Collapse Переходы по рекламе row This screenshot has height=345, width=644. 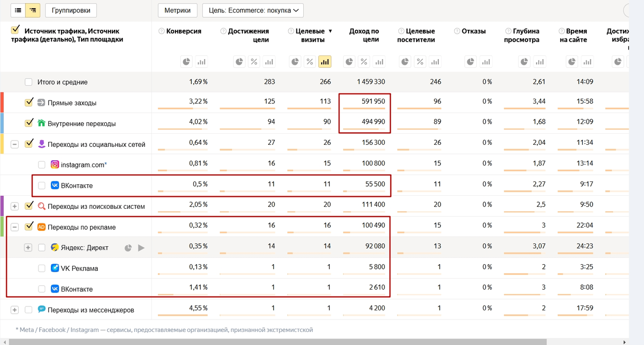tap(14, 227)
